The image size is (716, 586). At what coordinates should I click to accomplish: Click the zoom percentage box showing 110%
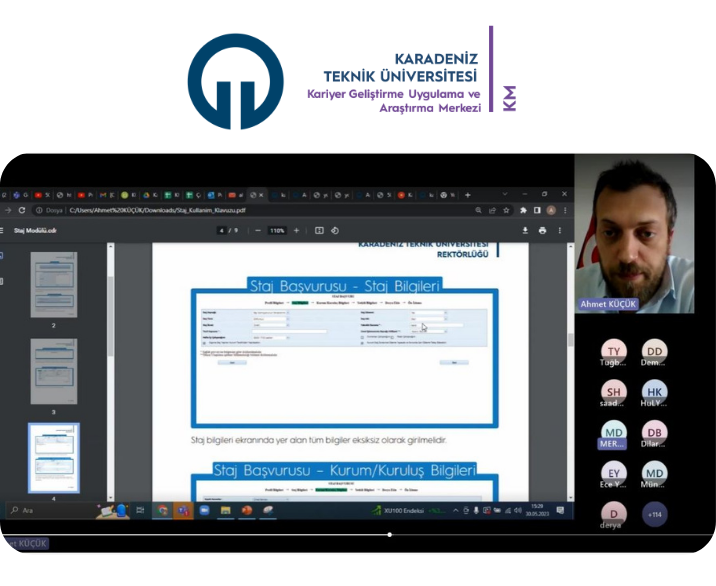point(277,230)
